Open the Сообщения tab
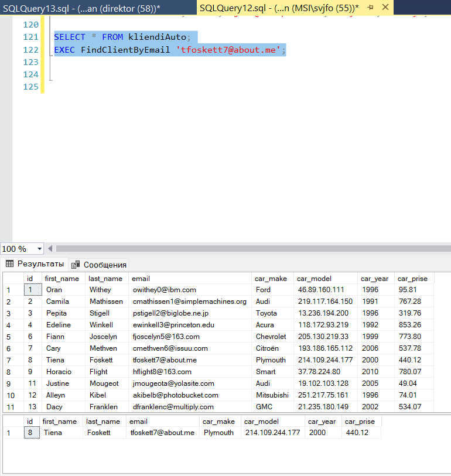This screenshot has width=451, height=476. [x=99, y=265]
